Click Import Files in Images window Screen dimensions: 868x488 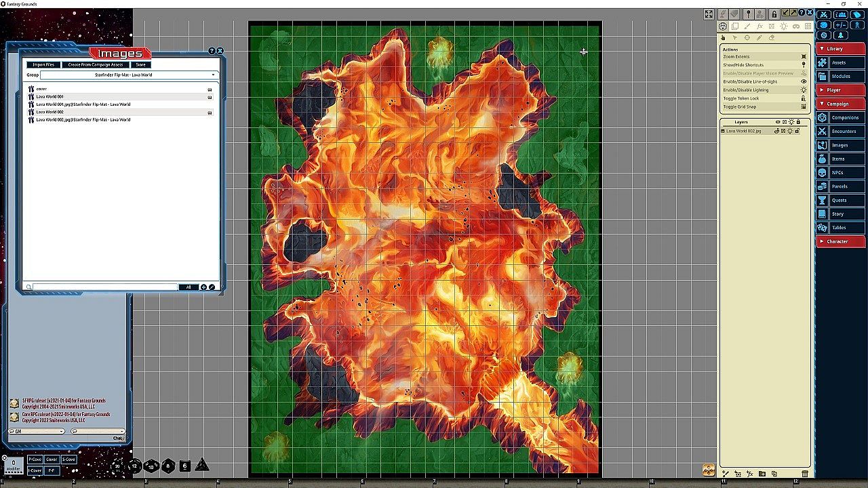click(43, 65)
